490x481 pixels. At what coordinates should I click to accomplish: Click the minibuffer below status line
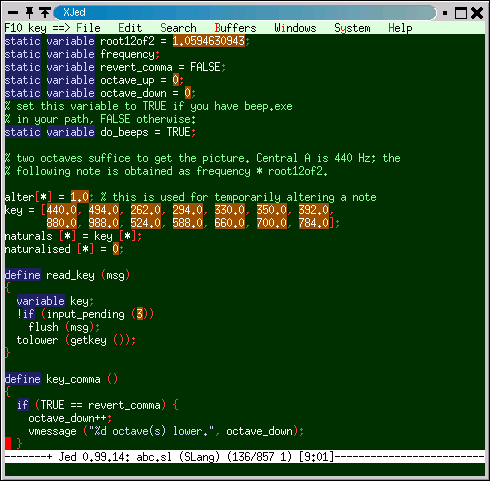click(245, 469)
